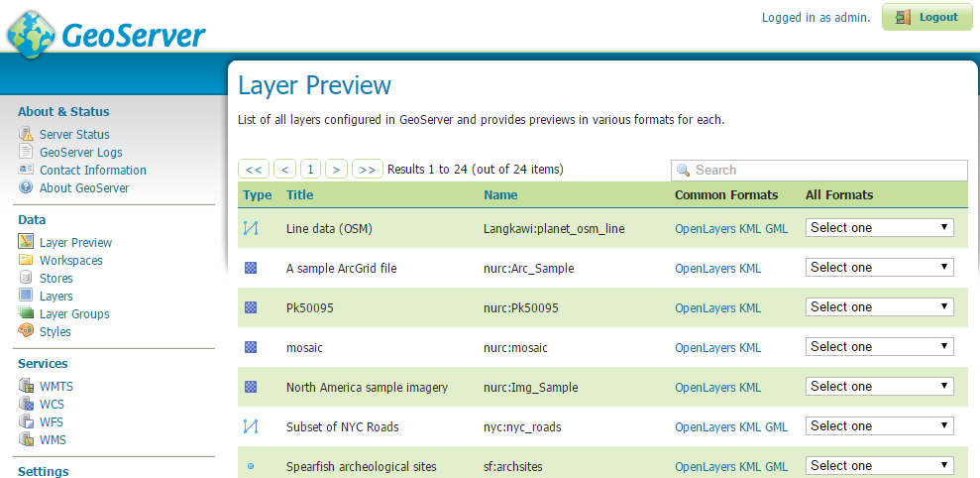Image resolution: width=980 pixels, height=478 pixels.
Task: Go to previous page with < button
Action: (x=285, y=169)
